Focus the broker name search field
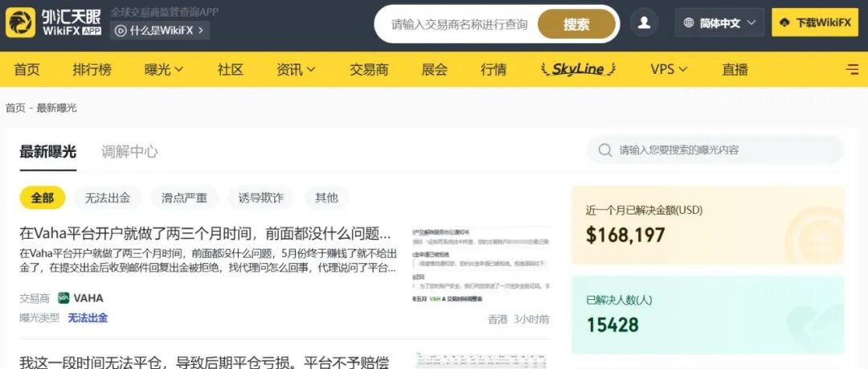 click(460, 24)
